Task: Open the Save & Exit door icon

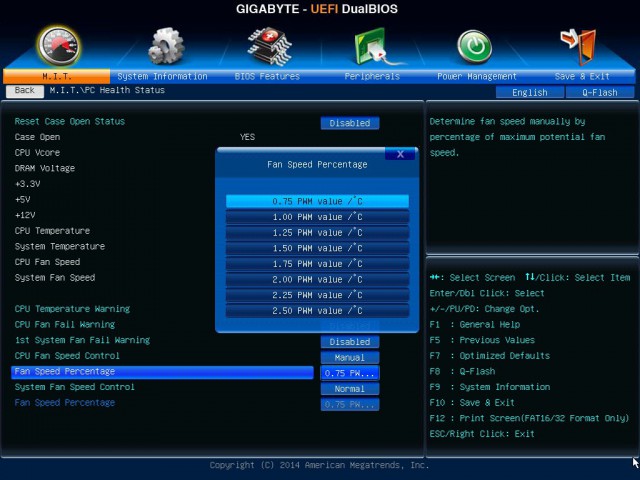Action: (x=578, y=47)
